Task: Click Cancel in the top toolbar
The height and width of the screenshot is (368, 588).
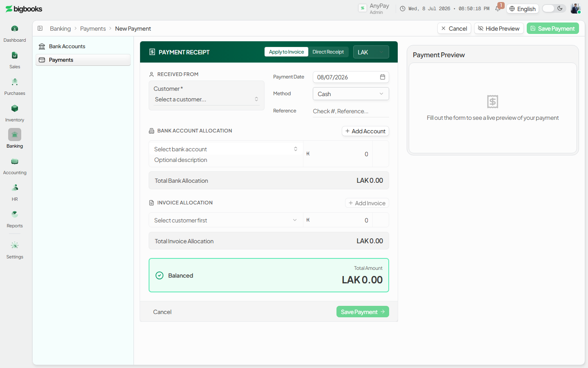Action: (x=454, y=28)
